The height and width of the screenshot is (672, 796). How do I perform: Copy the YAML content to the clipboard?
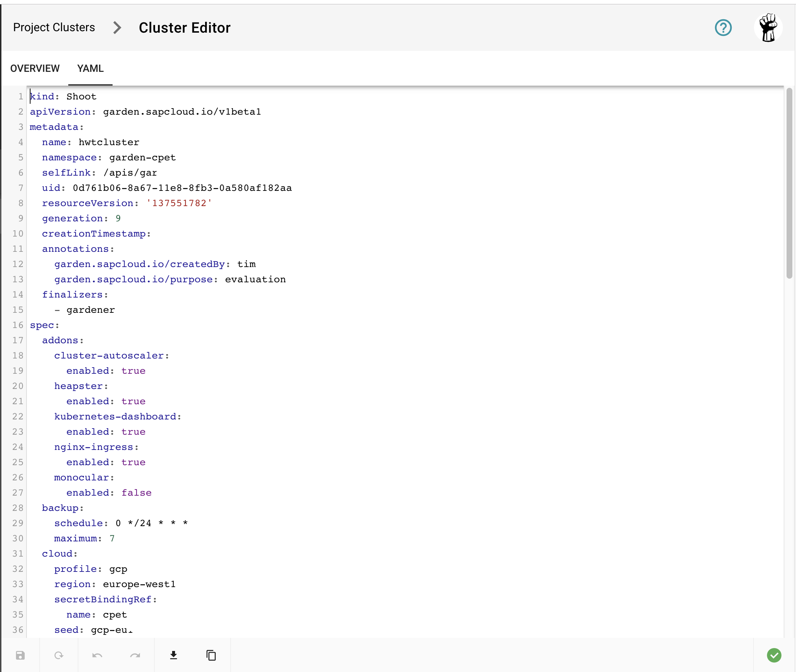pos(211,656)
